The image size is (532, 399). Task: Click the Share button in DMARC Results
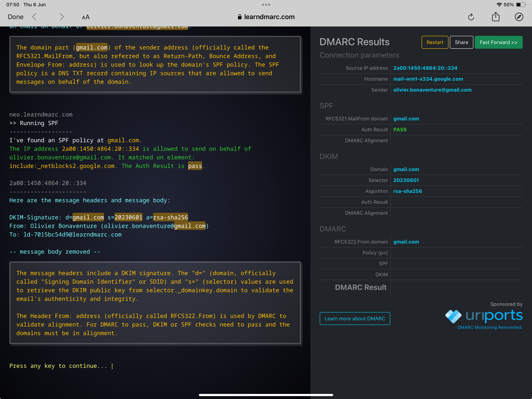coord(461,42)
